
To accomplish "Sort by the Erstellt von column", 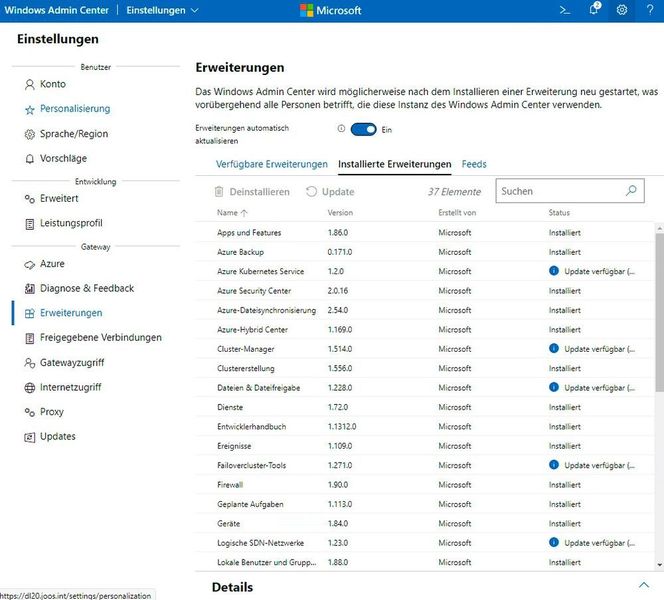I will [457, 213].
